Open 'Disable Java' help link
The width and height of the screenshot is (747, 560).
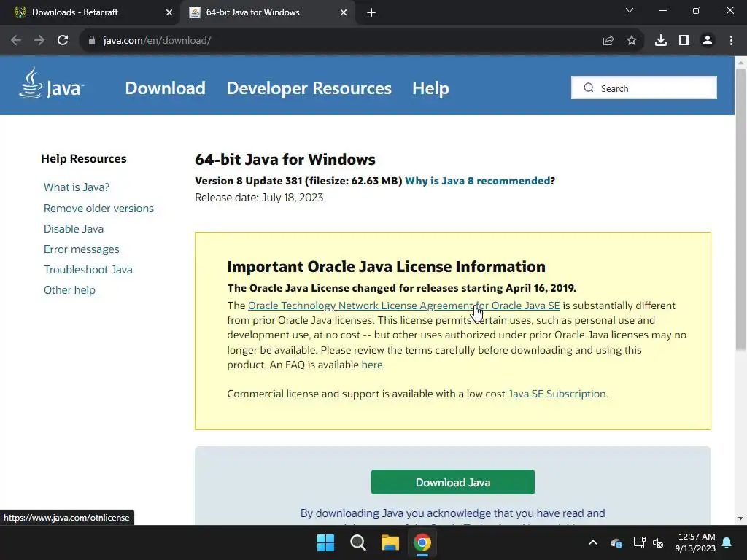74,228
